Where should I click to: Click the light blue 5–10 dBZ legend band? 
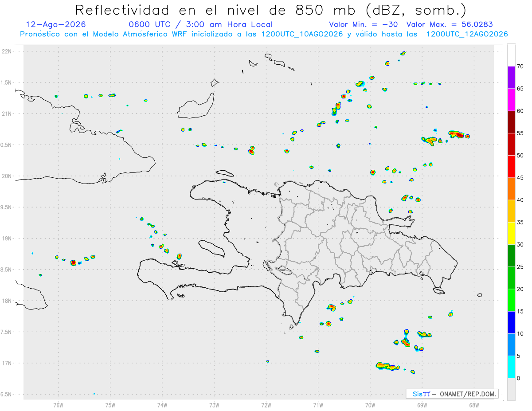(511, 345)
